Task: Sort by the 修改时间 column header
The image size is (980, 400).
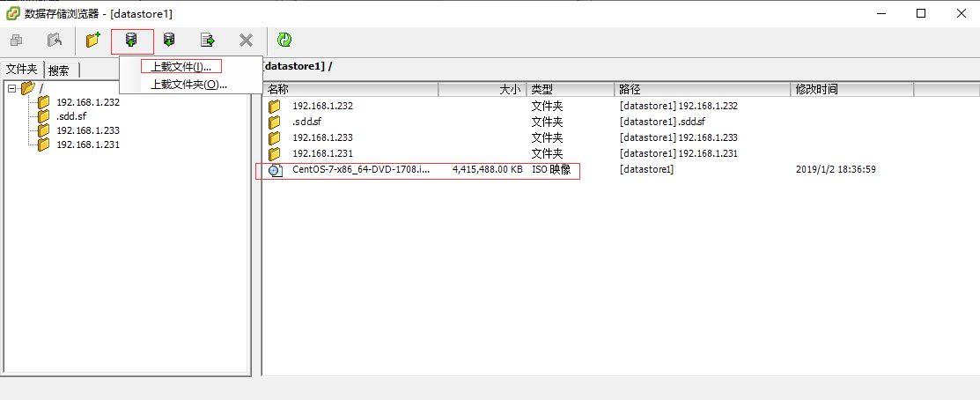Action: [851, 89]
